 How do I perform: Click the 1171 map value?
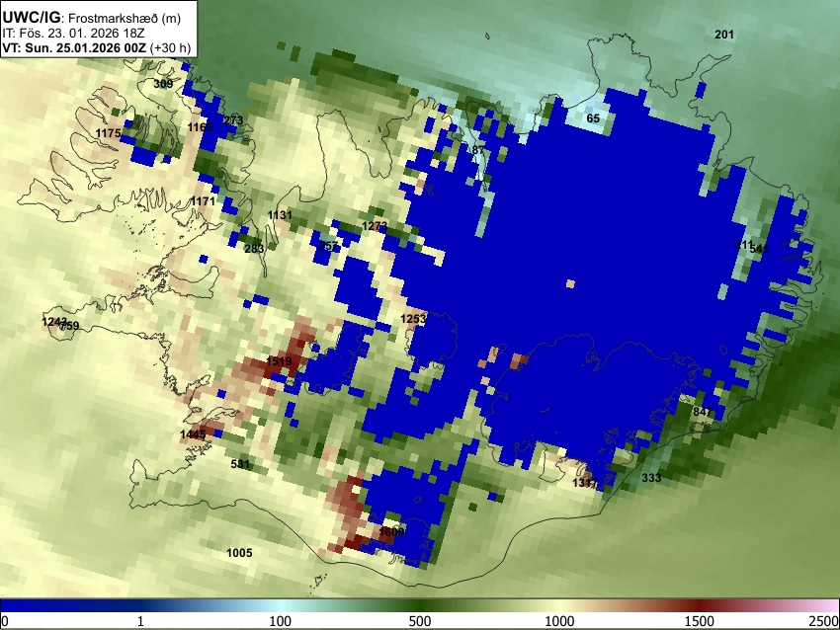click(x=203, y=201)
